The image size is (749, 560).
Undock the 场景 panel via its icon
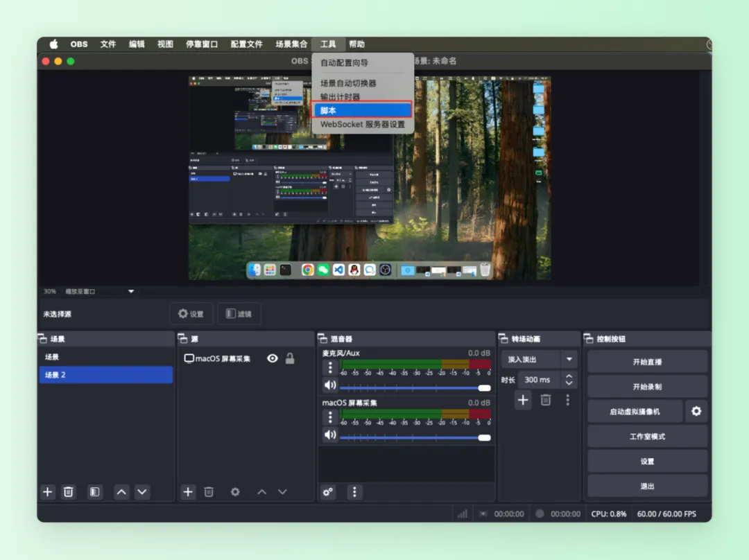tap(42, 338)
